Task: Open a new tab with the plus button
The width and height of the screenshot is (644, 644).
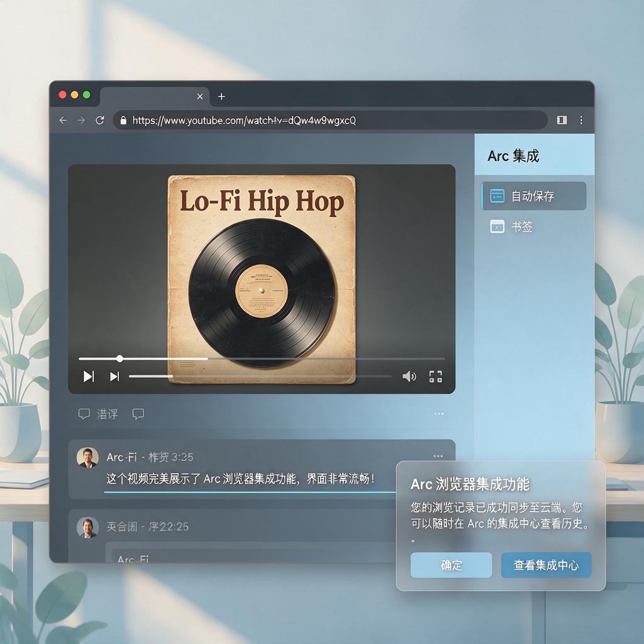Action: (x=221, y=96)
